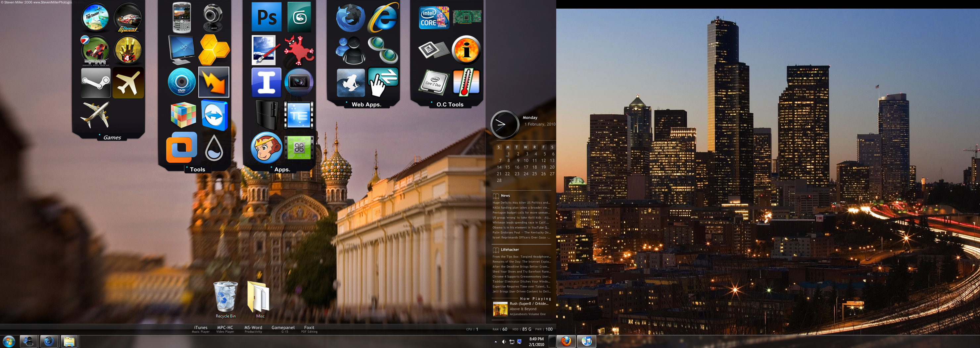
Task: Open Gamepanel G-15 shortcut
Action: pos(283,329)
